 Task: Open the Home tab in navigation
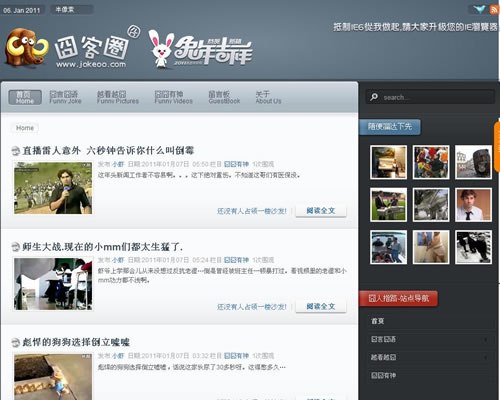(x=25, y=97)
